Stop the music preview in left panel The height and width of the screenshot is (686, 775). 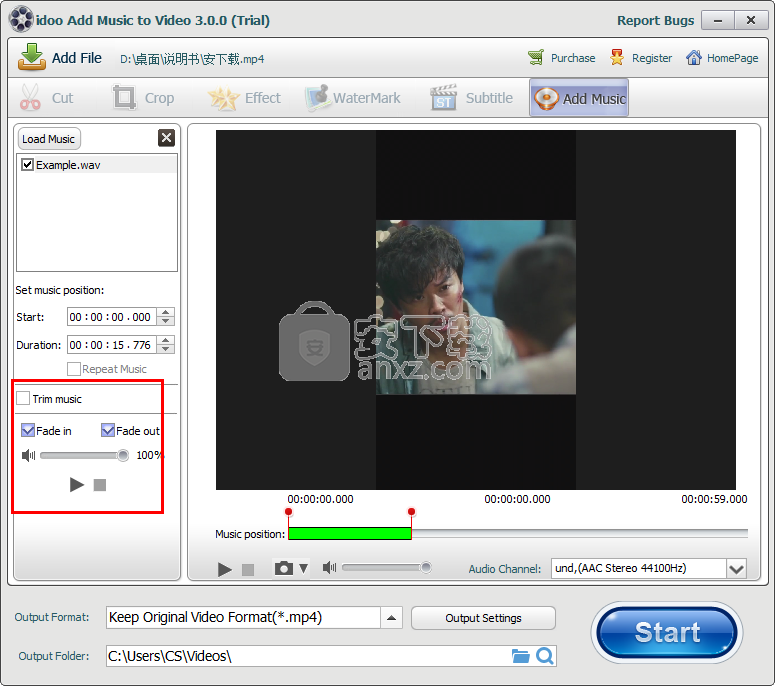[100, 485]
